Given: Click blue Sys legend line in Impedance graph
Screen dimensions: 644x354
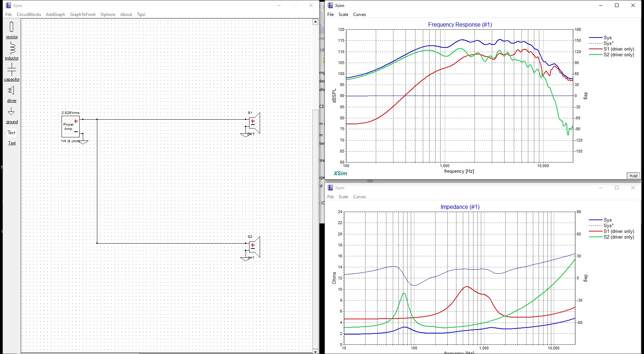Looking at the screenshot, I should coord(596,220).
